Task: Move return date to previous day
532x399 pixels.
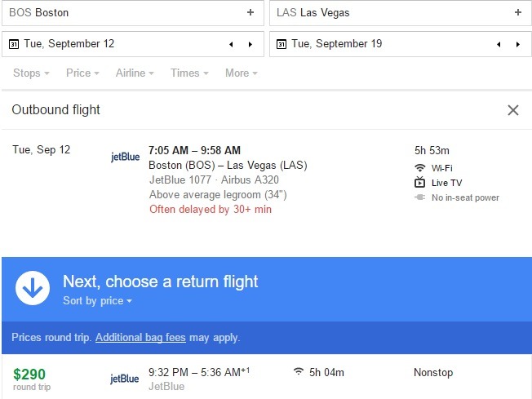Action: click(x=499, y=44)
